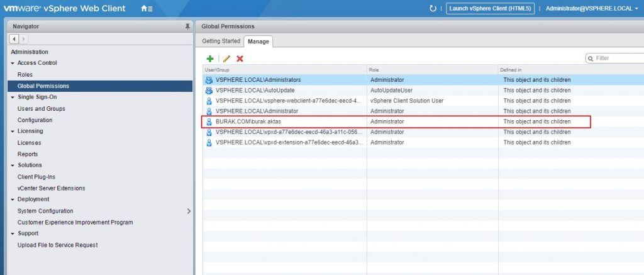Click vSphere Client Solution User role cell
Screen dimensions: 644x275
click(x=407, y=101)
